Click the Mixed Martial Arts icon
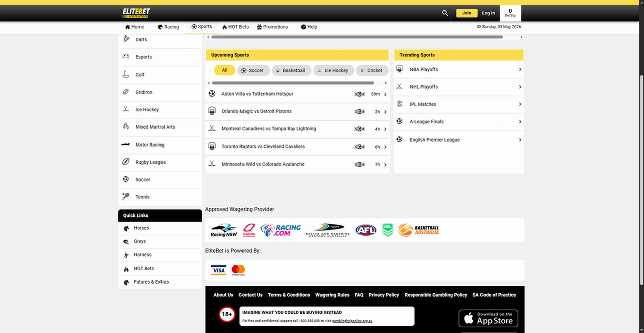The height and width of the screenshot is (333, 644). click(126, 127)
